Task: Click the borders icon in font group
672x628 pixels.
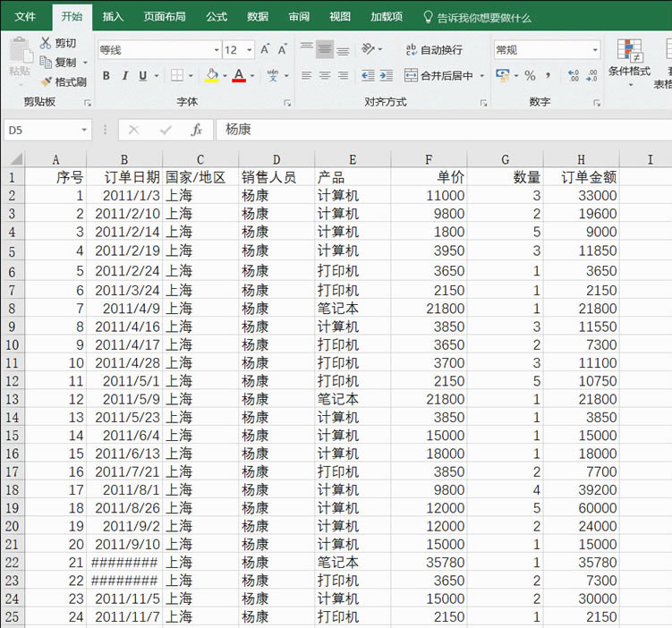Action: pyautogui.click(x=177, y=76)
